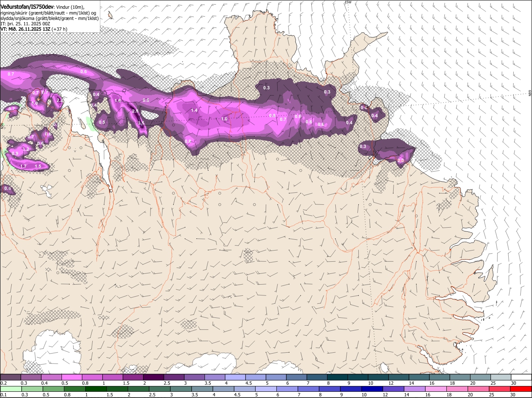532x398 pixels.
Task: Pick lower legend swatch between 0.8 and 1
Action: (74, 389)
